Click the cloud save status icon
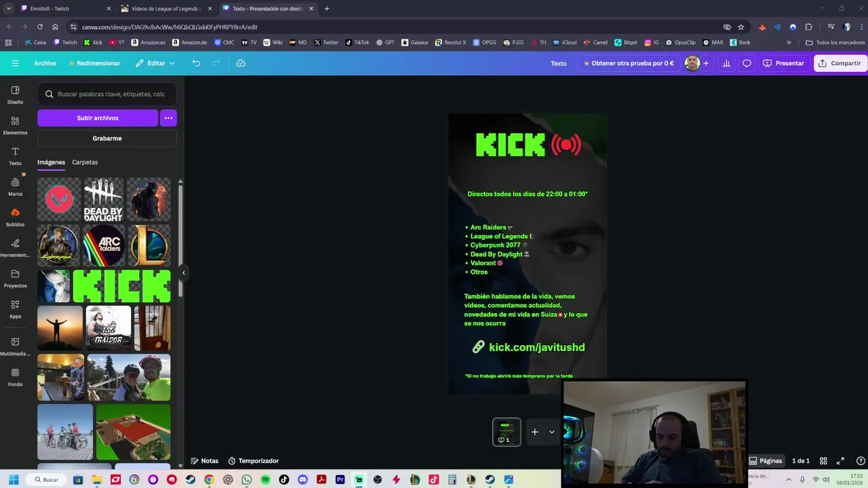Viewport: 868px width, 488px height. tap(241, 63)
